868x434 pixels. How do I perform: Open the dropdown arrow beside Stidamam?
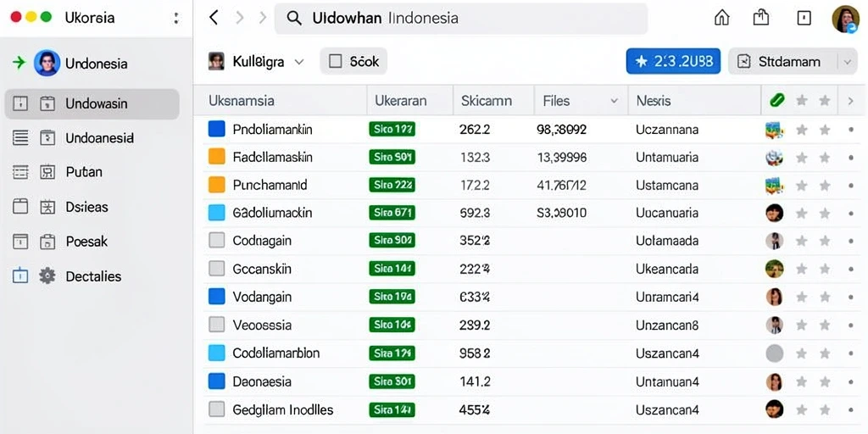click(847, 61)
